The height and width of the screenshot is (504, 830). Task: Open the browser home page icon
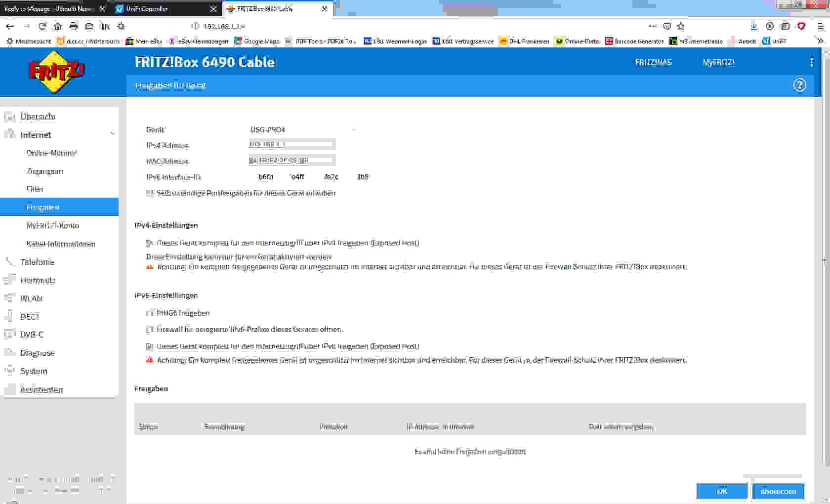click(x=58, y=26)
